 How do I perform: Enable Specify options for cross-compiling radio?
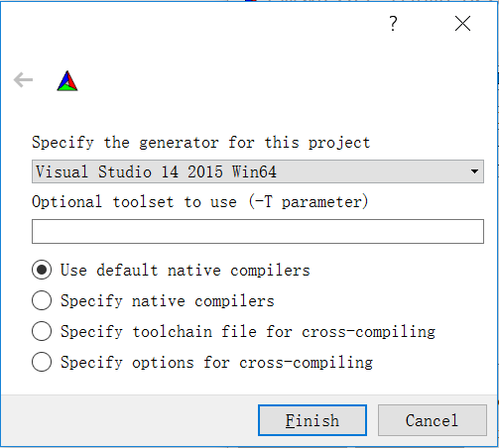pyautogui.click(x=42, y=362)
